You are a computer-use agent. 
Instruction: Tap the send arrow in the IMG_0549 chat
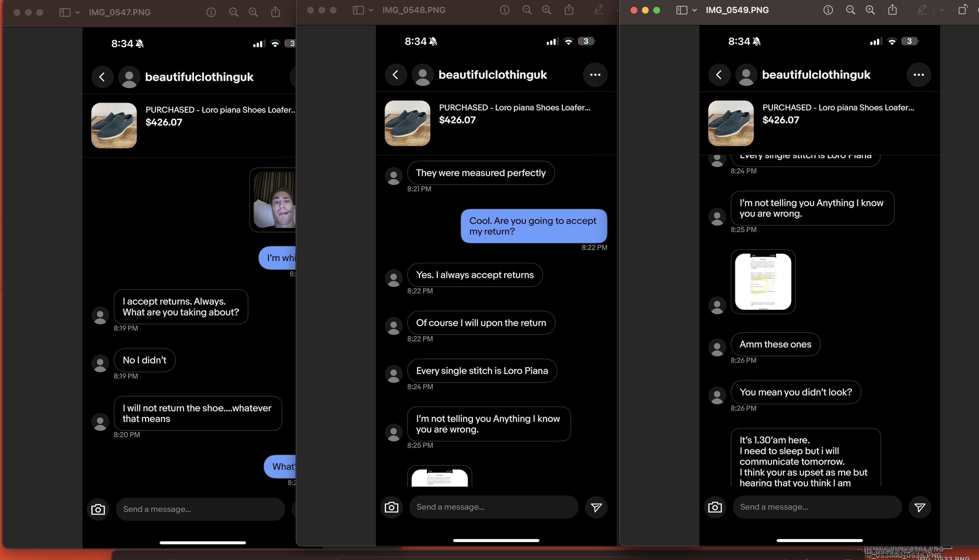point(920,507)
